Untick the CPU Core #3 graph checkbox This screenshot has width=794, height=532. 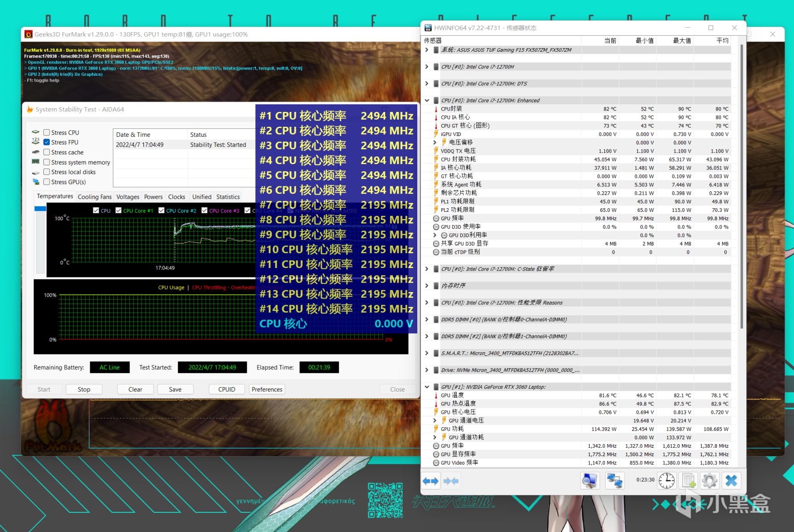(204, 210)
